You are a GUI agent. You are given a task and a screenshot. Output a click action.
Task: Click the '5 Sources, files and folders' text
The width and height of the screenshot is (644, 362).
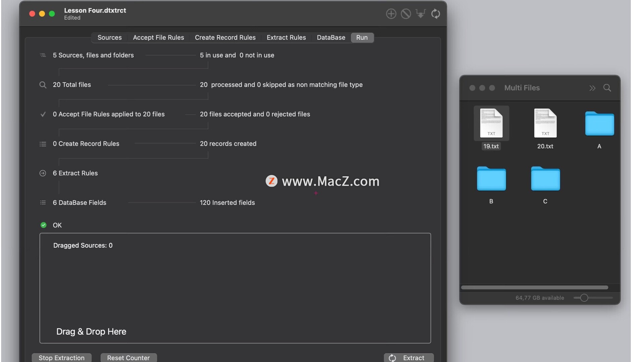(93, 55)
